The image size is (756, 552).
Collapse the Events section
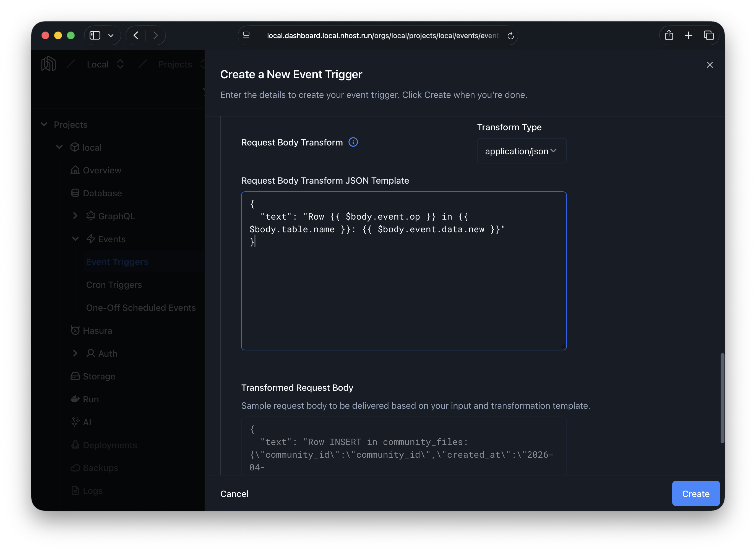pos(75,239)
